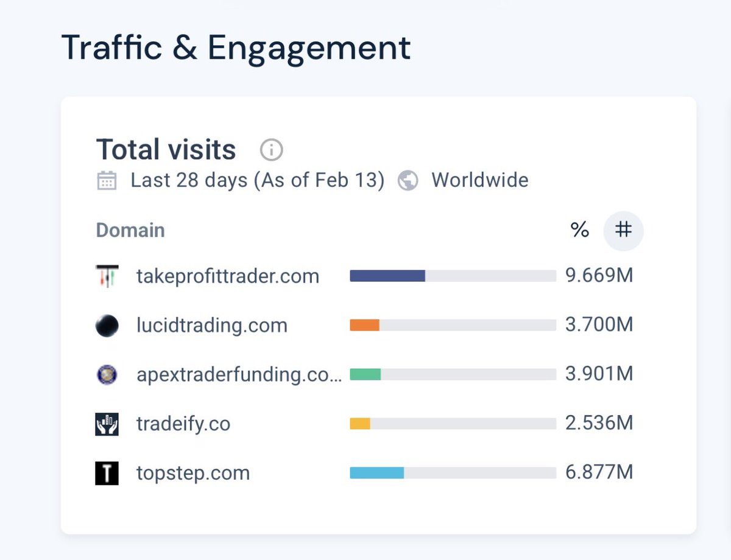This screenshot has width=731, height=560.
Task: Open topstep.com domain link
Action: click(193, 473)
